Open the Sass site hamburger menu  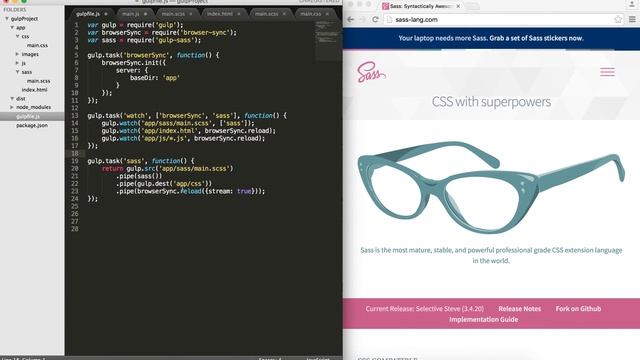[x=607, y=72]
